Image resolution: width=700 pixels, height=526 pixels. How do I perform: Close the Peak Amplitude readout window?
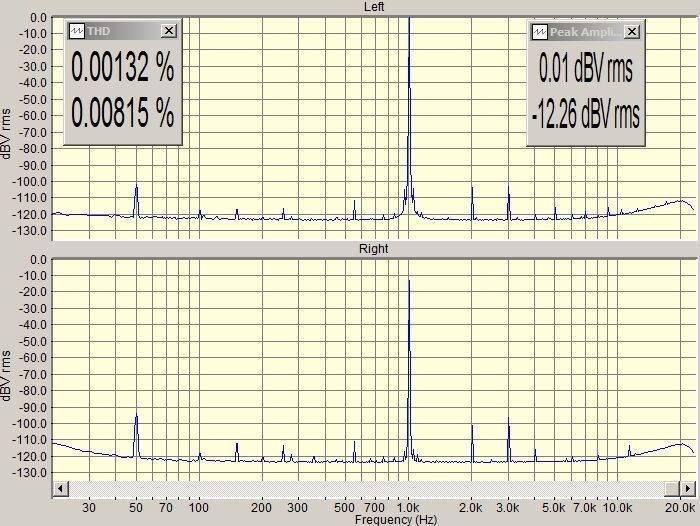tap(632, 32)
